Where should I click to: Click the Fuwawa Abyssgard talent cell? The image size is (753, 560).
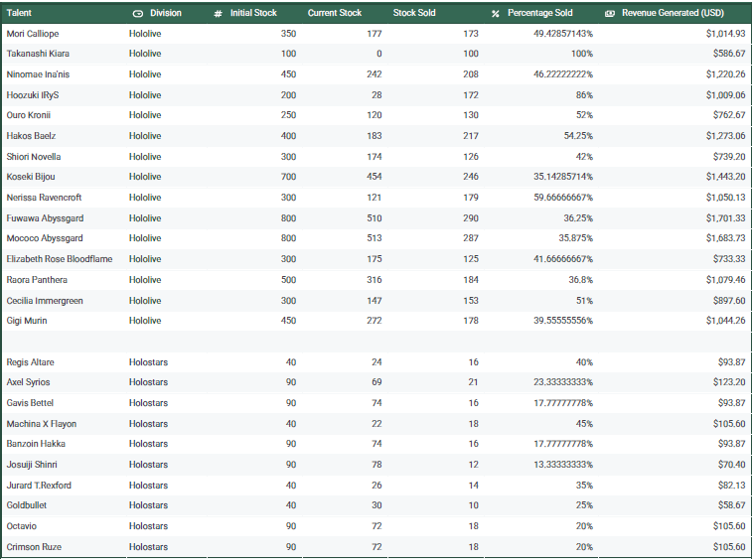[x=45, y=218]
